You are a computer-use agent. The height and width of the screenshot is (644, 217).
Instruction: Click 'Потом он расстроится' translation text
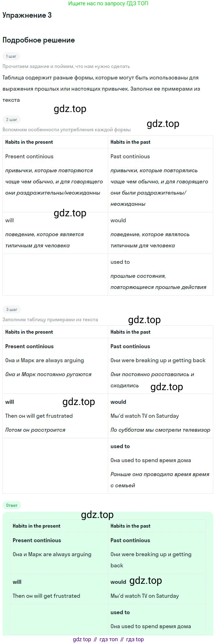[x=35, y=430]
